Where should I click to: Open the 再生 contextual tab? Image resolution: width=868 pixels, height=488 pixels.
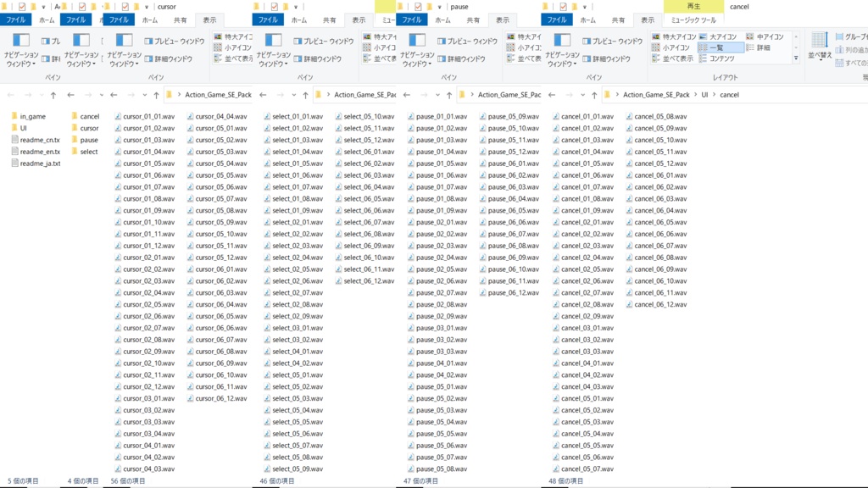(693, 6)
